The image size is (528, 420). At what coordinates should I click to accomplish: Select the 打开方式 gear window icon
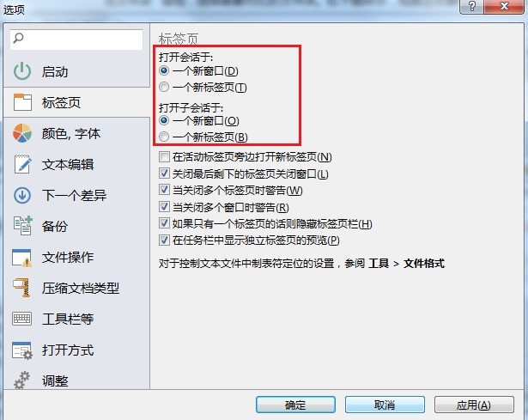[x=22, y=350]
